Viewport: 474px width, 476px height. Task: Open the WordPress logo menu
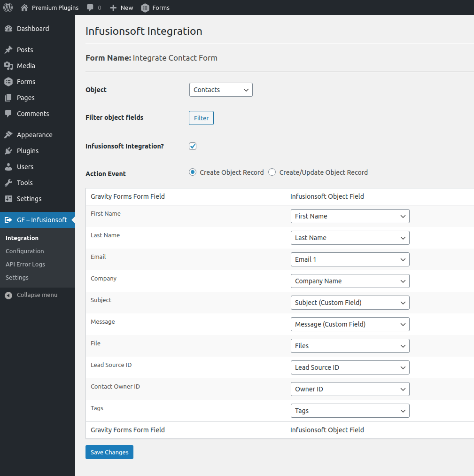coord(8,8)
